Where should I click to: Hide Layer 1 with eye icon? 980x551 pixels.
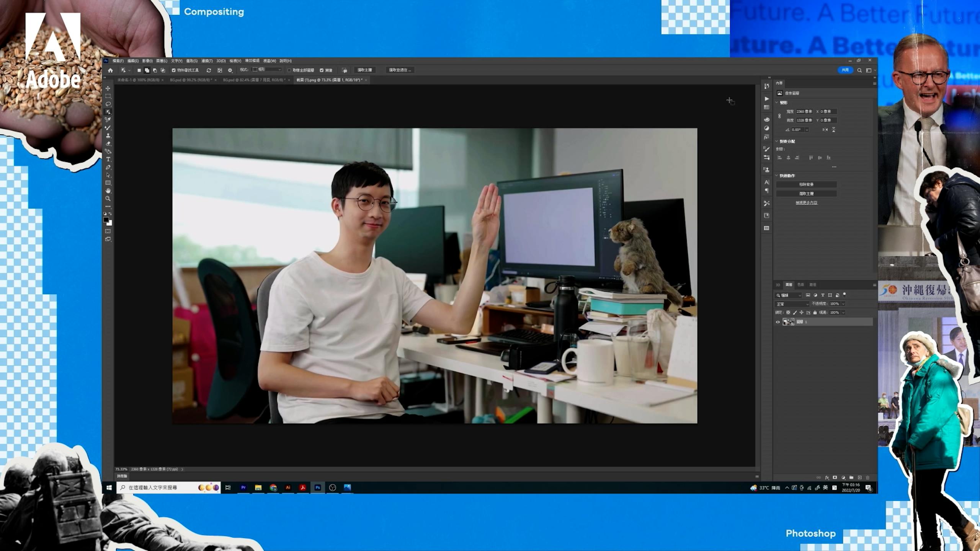(777, 322)
